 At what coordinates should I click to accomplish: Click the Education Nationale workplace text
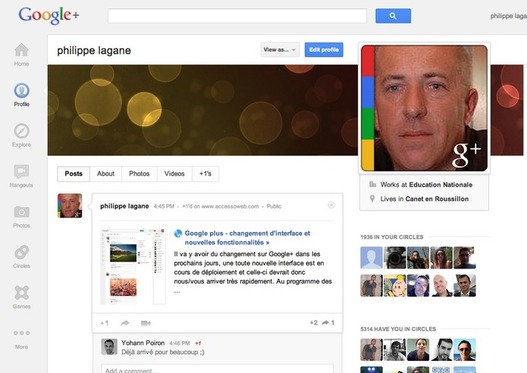[x=441, y=184]
